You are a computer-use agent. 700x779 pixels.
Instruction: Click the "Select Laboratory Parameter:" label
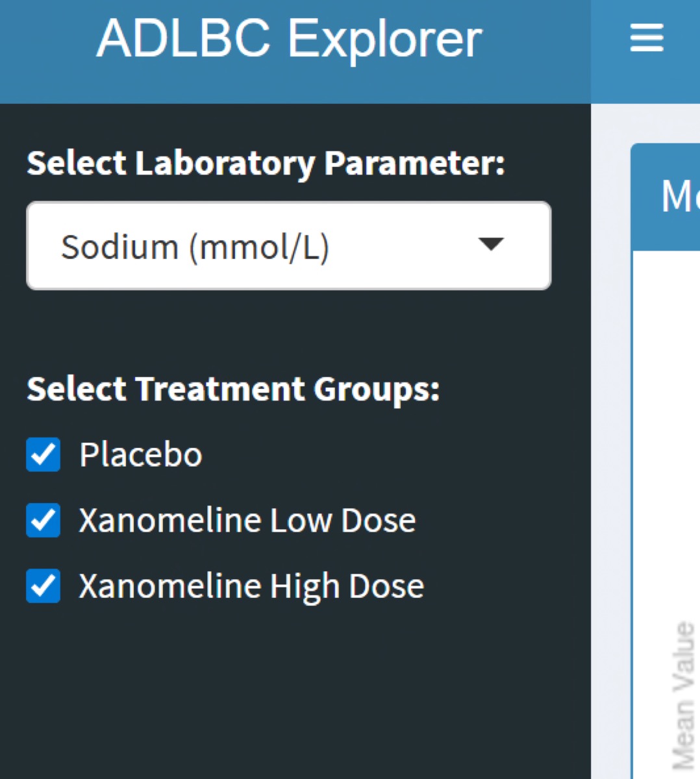tap(266, 163)
